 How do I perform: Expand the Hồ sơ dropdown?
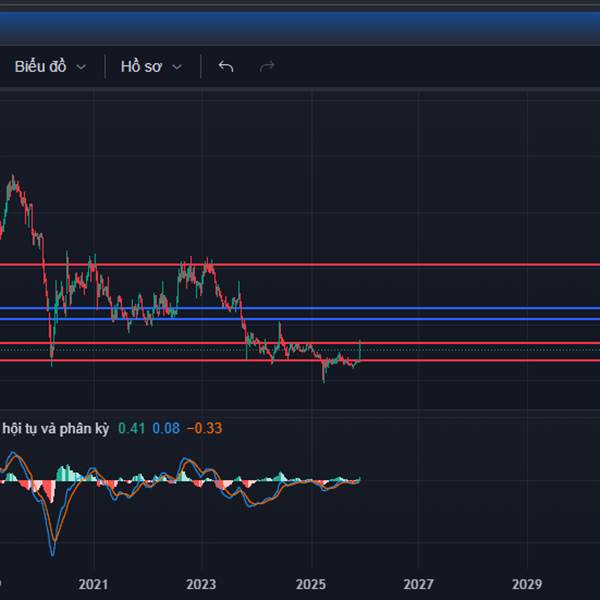point(144,67)
